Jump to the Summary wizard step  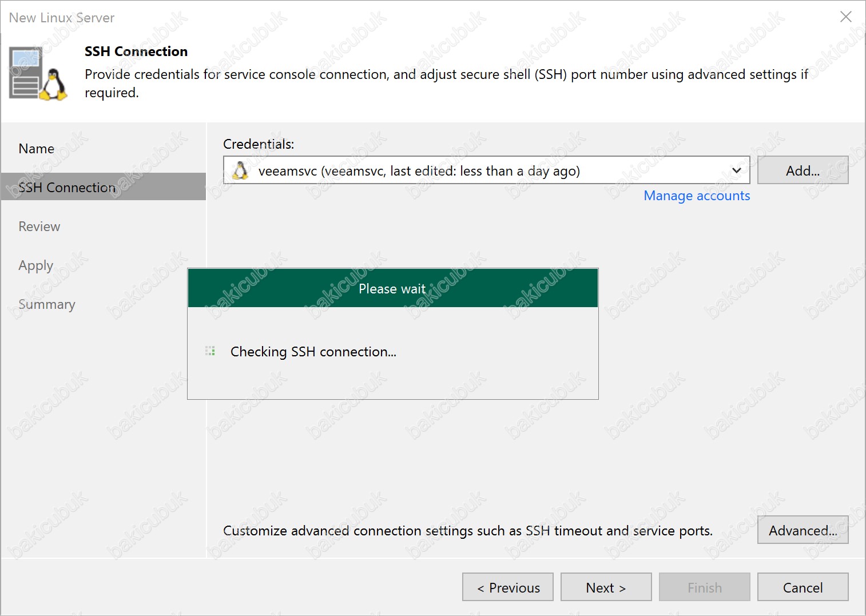(x=47, y=304)
